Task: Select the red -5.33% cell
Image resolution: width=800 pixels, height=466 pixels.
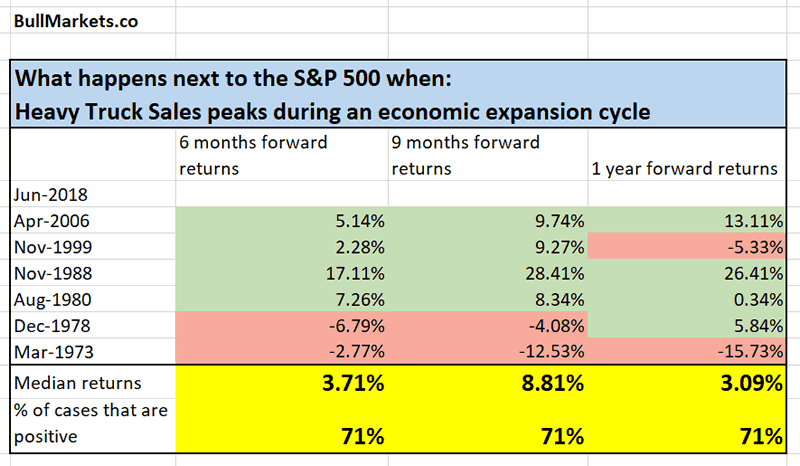Action: click(x=689, y=239)
